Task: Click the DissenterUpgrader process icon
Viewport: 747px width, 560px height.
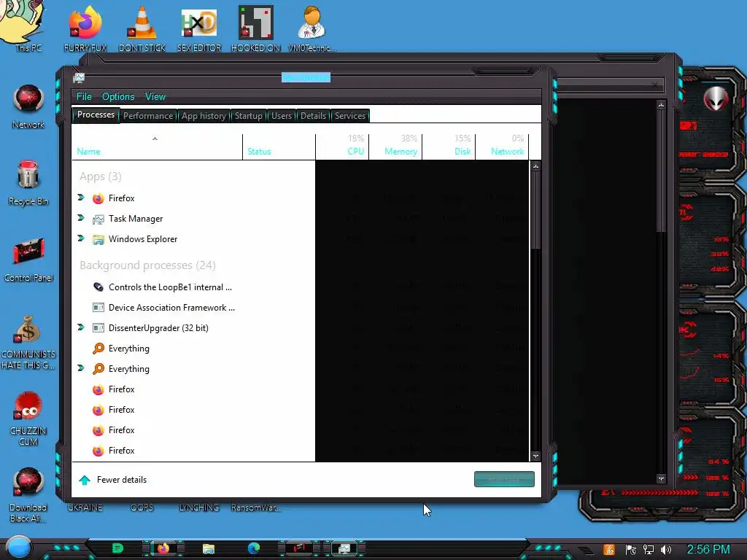Action: [98, 328]
